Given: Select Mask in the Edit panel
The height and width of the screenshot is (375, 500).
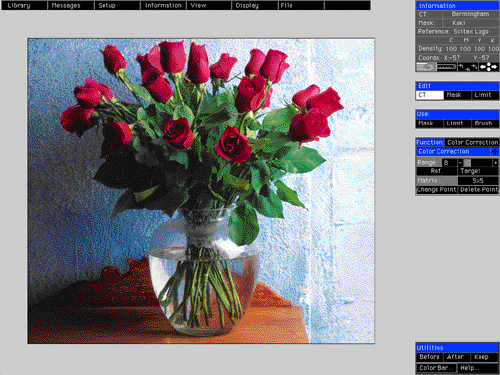Looking at the screenshot, I should tap(458, 95).
